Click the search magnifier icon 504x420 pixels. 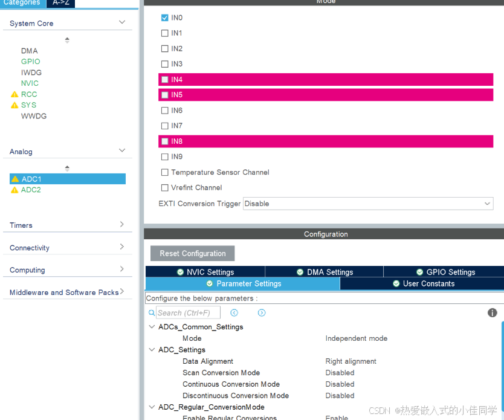pos(152,312)
